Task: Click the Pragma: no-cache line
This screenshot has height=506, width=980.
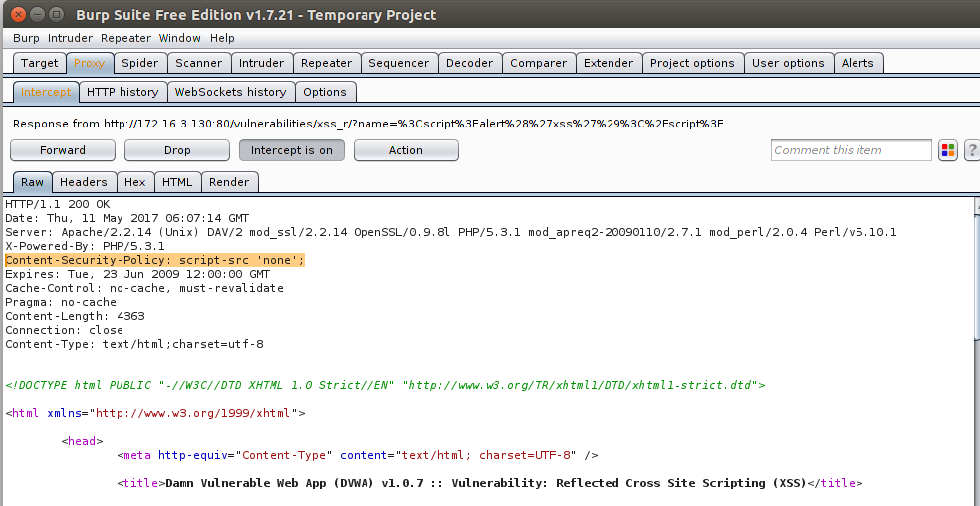Action: pos(61,302)
